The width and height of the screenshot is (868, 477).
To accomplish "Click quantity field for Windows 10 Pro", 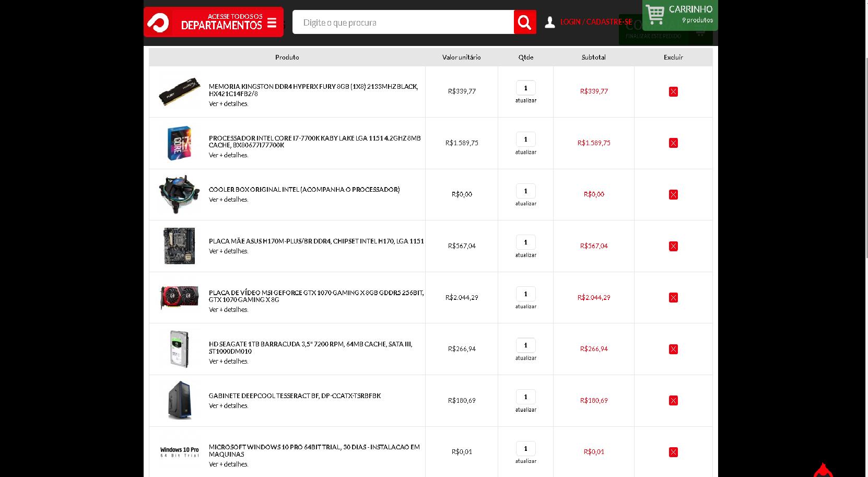I will [x=526, y=448].
